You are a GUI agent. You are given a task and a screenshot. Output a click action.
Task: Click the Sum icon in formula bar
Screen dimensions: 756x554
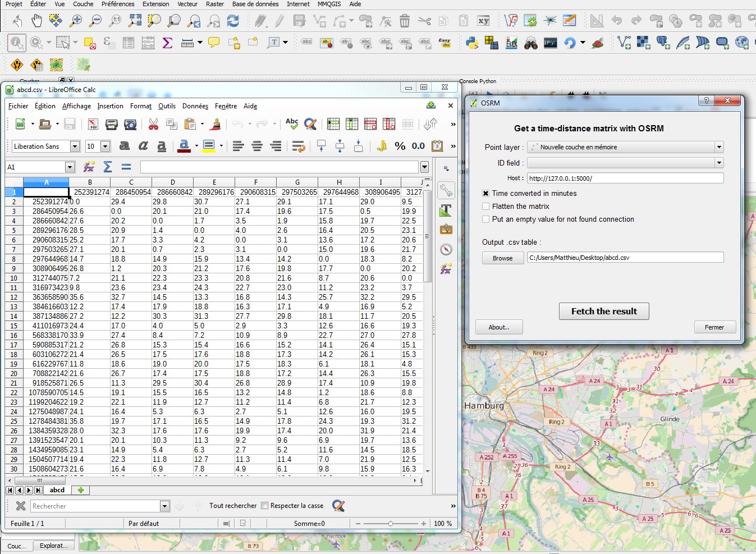click(108, 167)
